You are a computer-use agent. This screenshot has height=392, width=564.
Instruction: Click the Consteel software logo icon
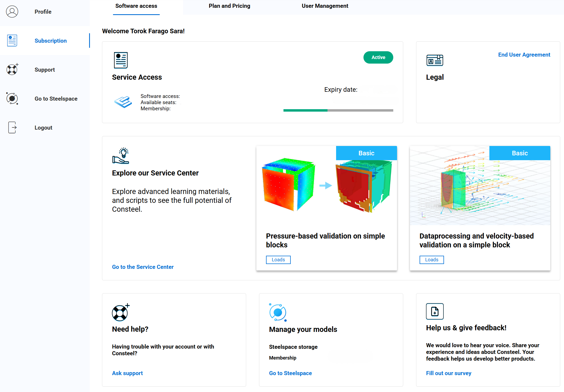pyautogui.click(x=123, y=102)
